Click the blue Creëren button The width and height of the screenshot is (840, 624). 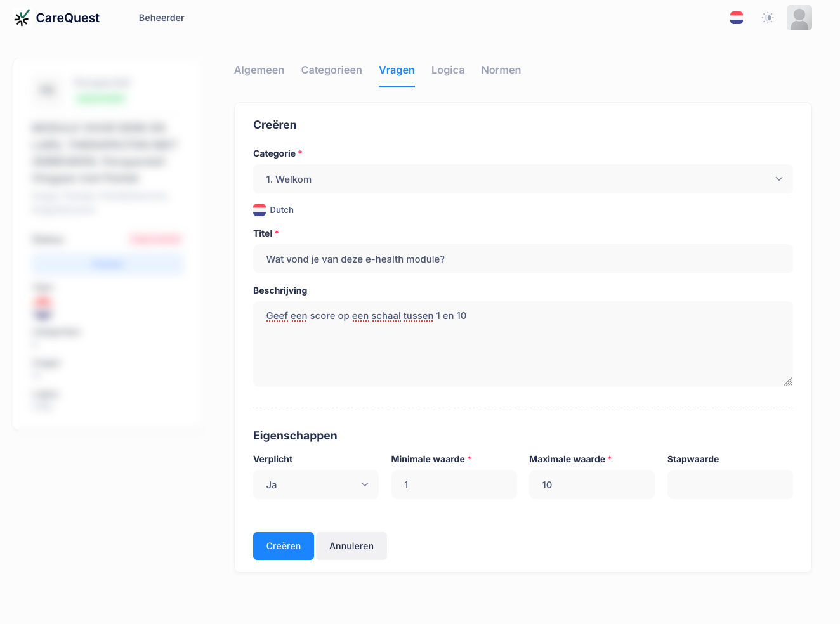click(x=284, y=546)
